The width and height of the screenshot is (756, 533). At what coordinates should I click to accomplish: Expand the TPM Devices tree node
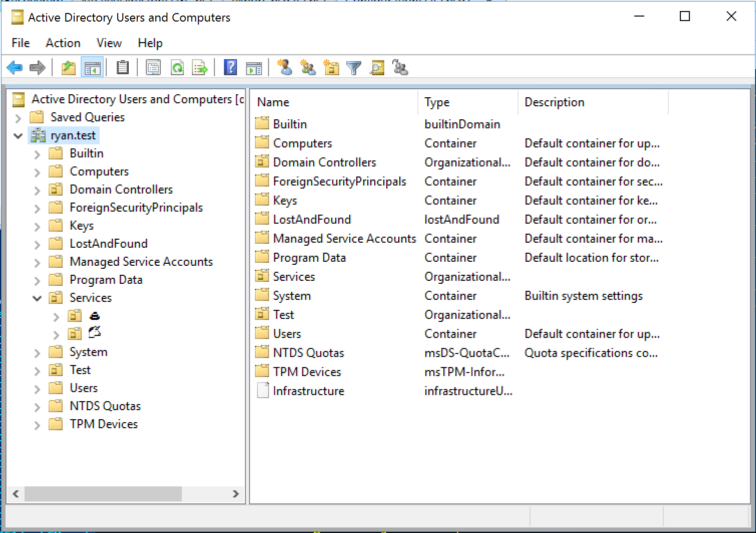click(x=37, y=425)
